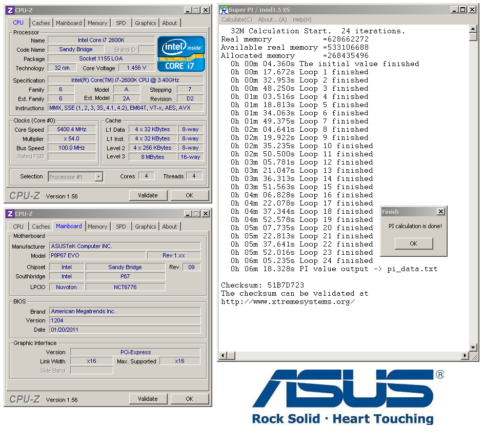484x448 pixels.
Task: Close the top CPU-Z window
Action: 206,10
